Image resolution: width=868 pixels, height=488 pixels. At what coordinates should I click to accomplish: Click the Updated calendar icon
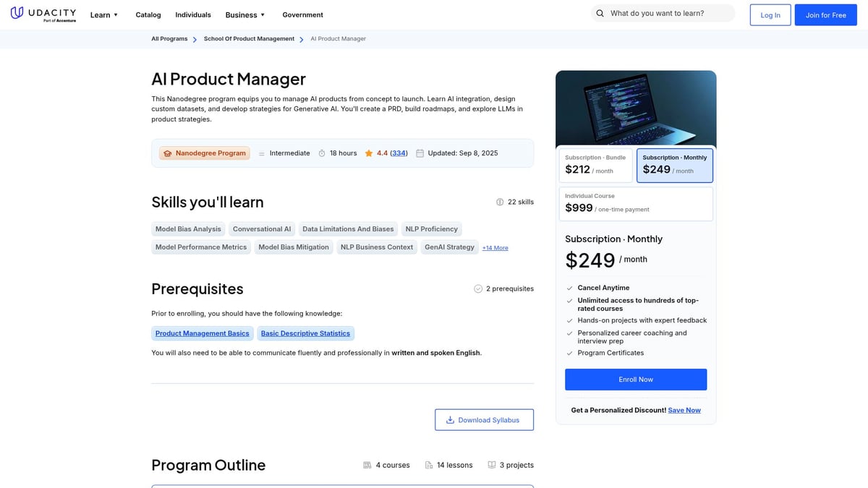[x=420, y=153]
